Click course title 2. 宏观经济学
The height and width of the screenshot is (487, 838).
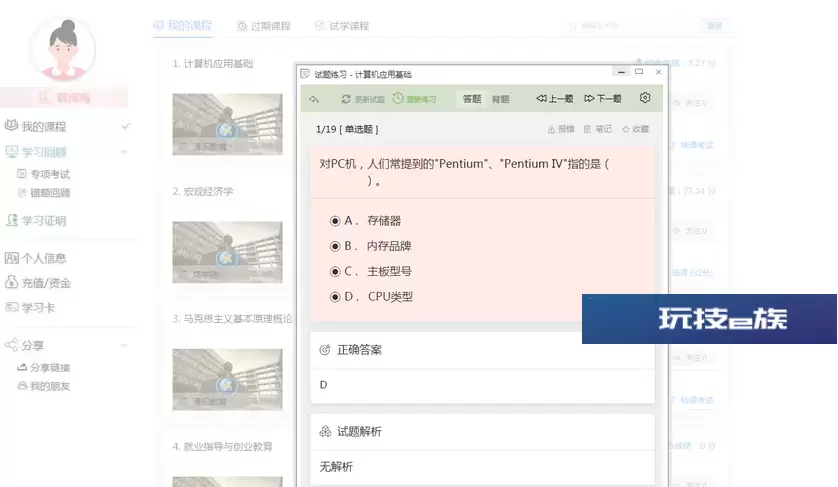pos(203,191)
